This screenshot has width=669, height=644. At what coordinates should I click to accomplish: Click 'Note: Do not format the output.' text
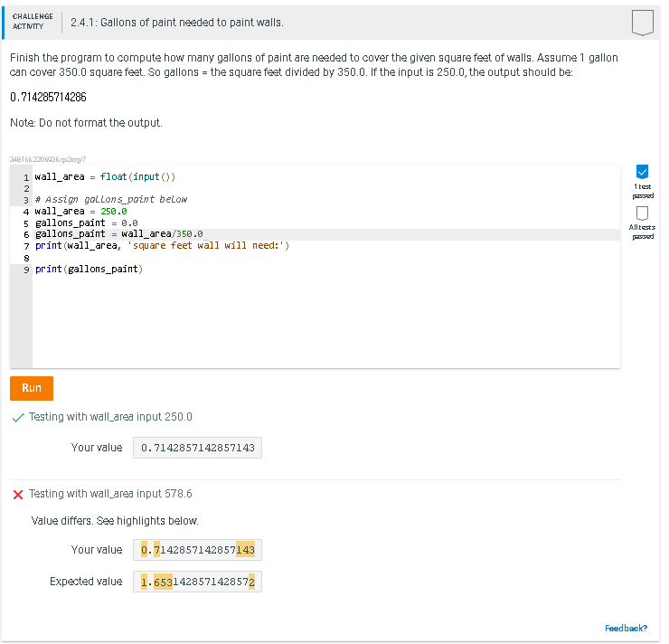86,123
